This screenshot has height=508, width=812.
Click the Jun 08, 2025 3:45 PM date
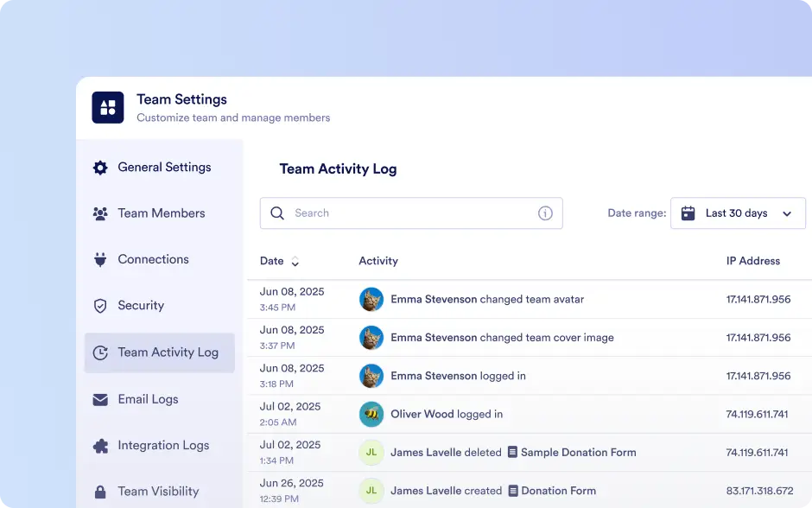point(292,299)
